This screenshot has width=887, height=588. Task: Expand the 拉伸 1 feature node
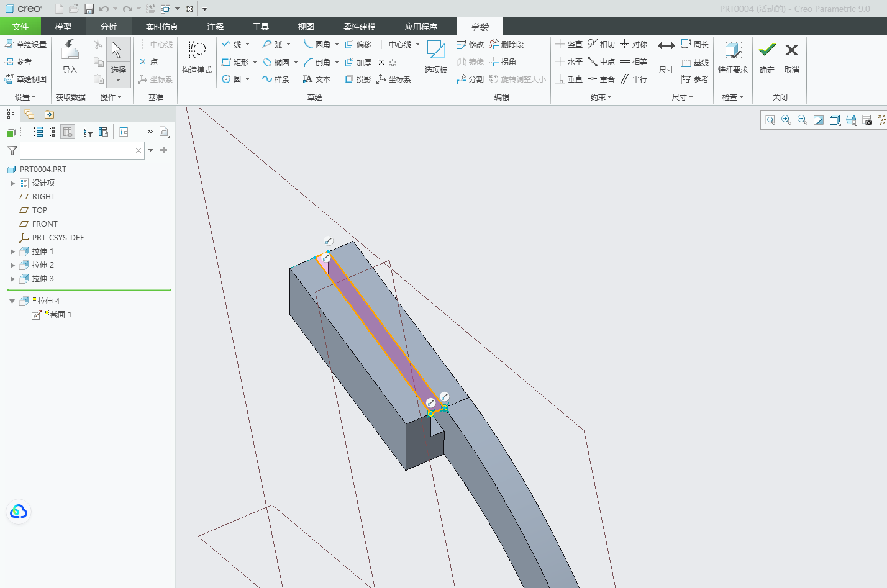tap(12, 251)
